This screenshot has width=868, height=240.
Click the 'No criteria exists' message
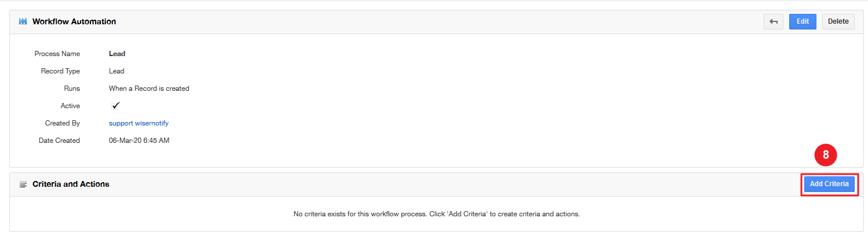pyautogui.click(x=436, y=214)
